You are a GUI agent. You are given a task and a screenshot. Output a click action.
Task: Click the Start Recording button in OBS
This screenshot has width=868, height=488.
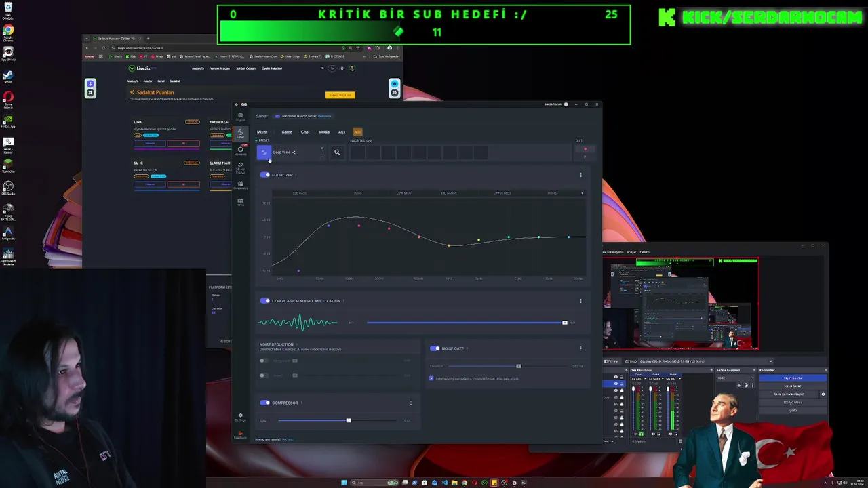pyautogui.click(x=793, y=386)
